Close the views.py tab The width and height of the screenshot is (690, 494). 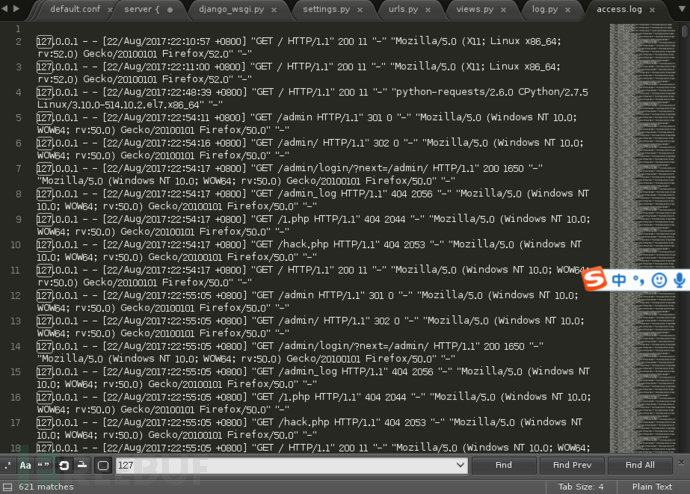click(503, 10)
